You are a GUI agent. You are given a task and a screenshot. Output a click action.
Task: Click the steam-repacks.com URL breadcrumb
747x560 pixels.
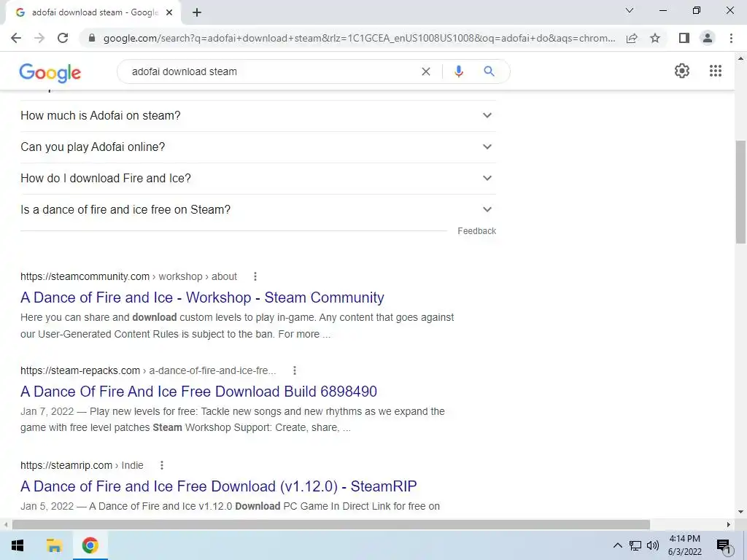pos(148,370)
